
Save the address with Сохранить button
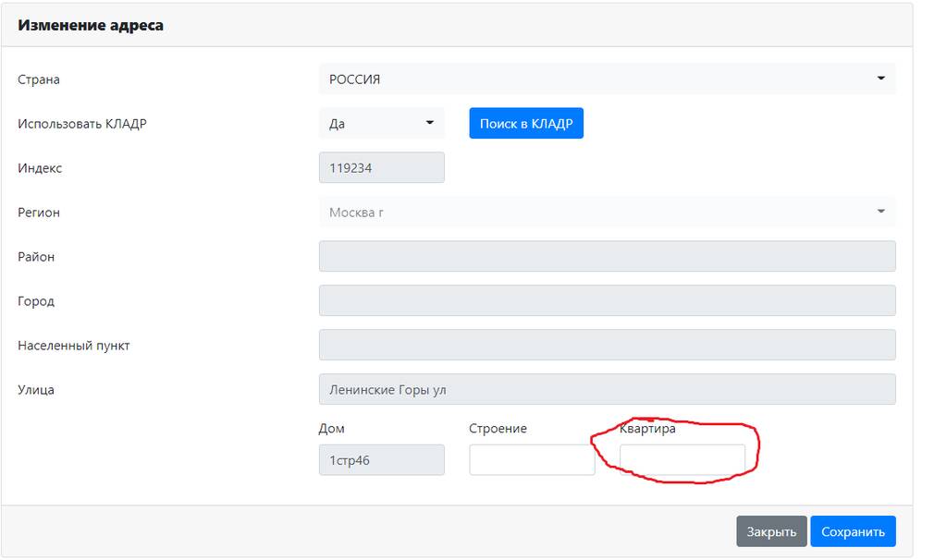[853, 531]
